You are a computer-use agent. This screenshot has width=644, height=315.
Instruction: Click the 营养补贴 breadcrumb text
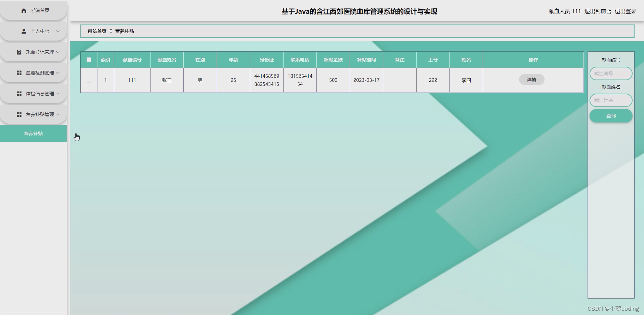(x=125, y=31)
